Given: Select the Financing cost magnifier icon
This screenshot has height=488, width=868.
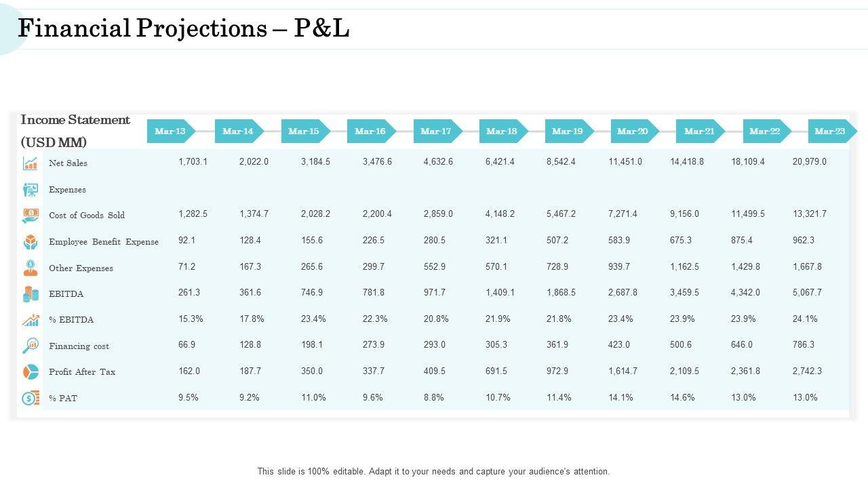Looking at the screenshot, I should click(31, 346).
